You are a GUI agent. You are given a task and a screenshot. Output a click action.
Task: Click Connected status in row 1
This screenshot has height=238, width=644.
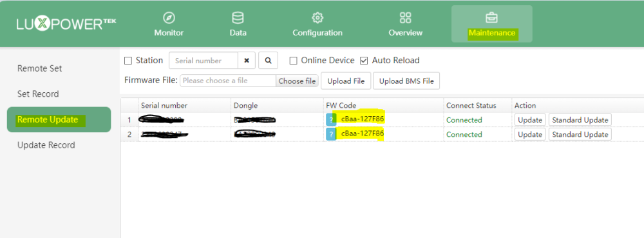coord(464,120)
